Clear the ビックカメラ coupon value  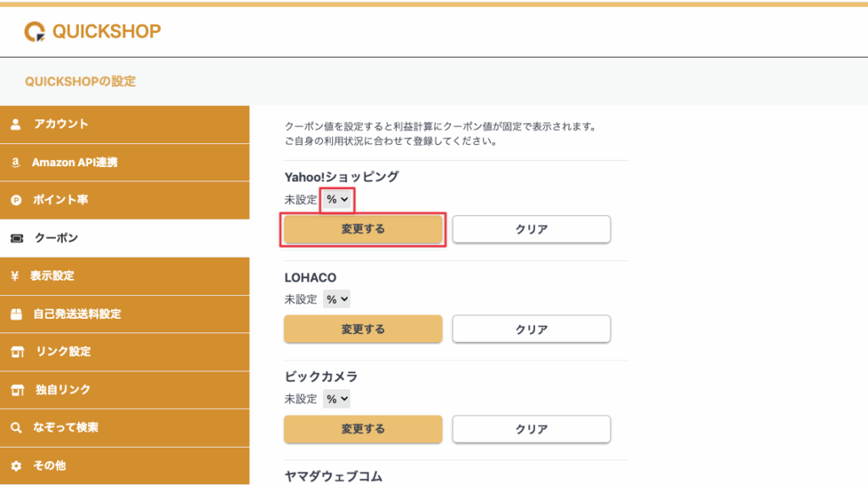531,429
